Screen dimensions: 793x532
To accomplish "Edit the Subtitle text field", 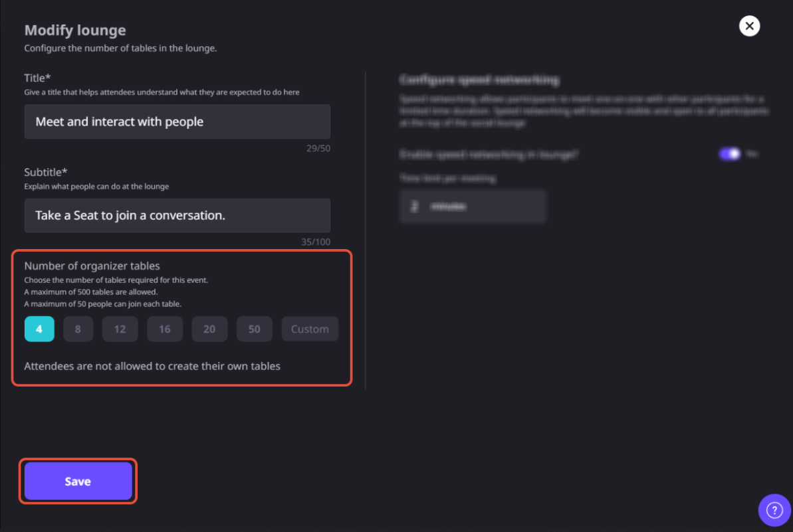I will pyautogui.click(x=177, y=215).
